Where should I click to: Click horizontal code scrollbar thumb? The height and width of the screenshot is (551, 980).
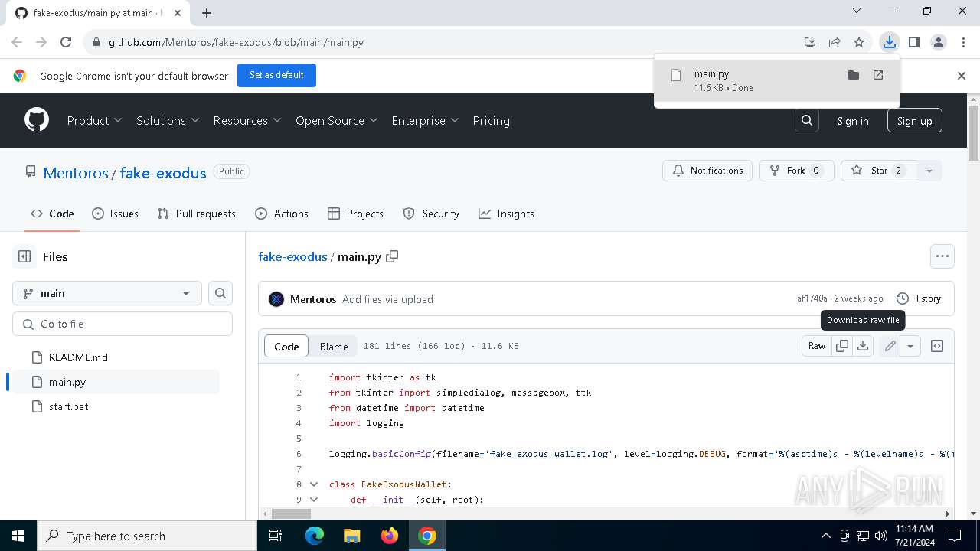pyautogui.click(x=291, y=514)
